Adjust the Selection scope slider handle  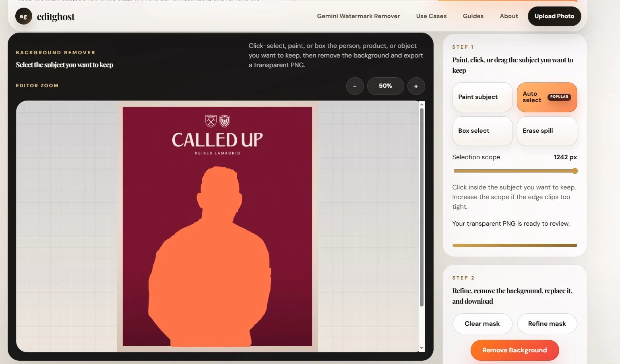(x=575, y=171)
